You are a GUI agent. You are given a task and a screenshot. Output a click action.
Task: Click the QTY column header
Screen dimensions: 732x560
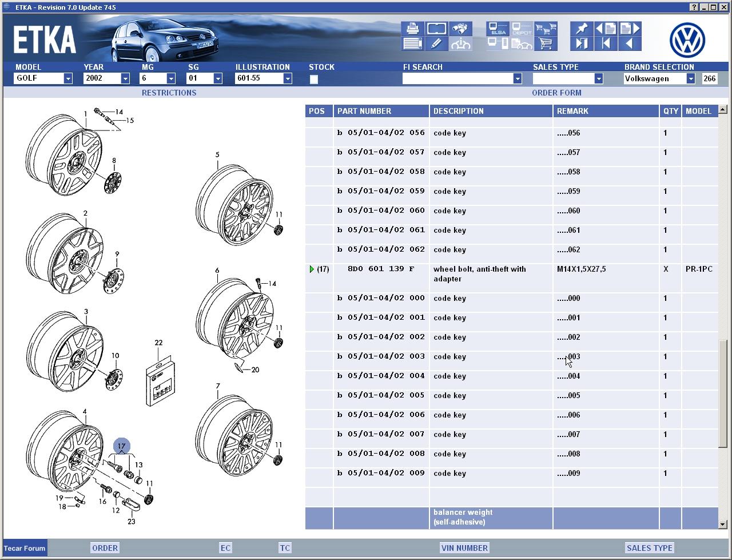point(670,111)
